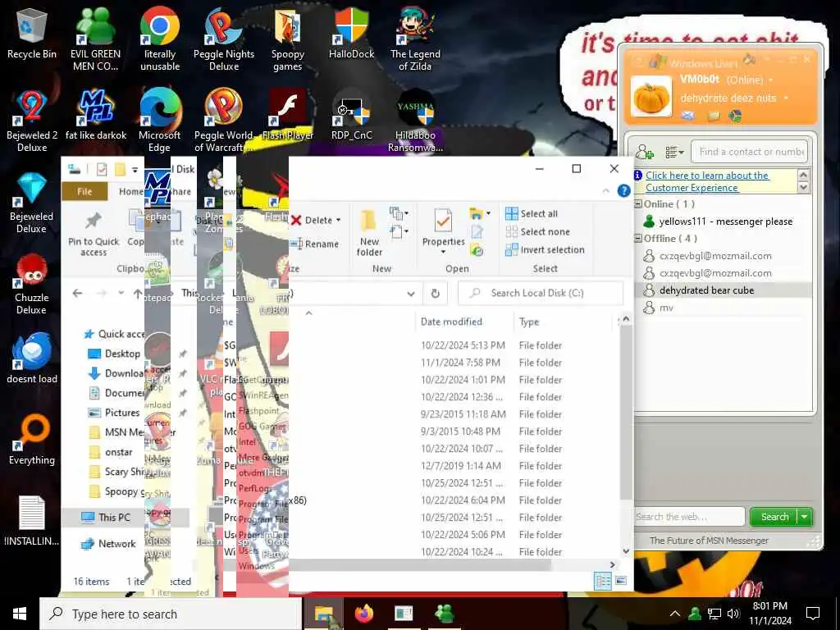Screen dimensions: 840x630
Task: Open the Open-with dropdown in ribbon
Action: click(488, 214)
